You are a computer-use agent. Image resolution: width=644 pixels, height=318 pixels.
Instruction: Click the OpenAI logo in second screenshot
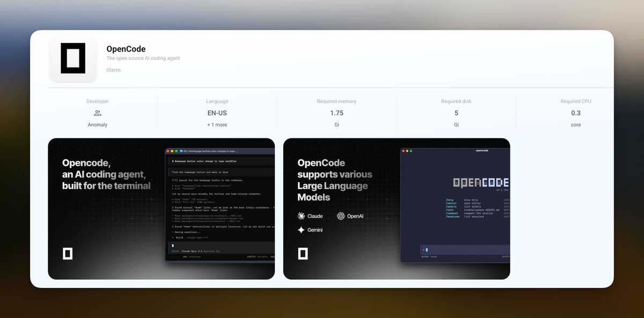tap(341, 216)
